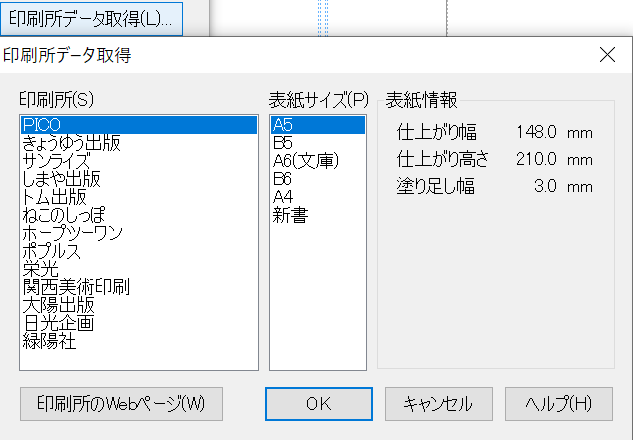Choose B5 cover size
Screen dimensions: 633x440
click(x=318, y=143)
